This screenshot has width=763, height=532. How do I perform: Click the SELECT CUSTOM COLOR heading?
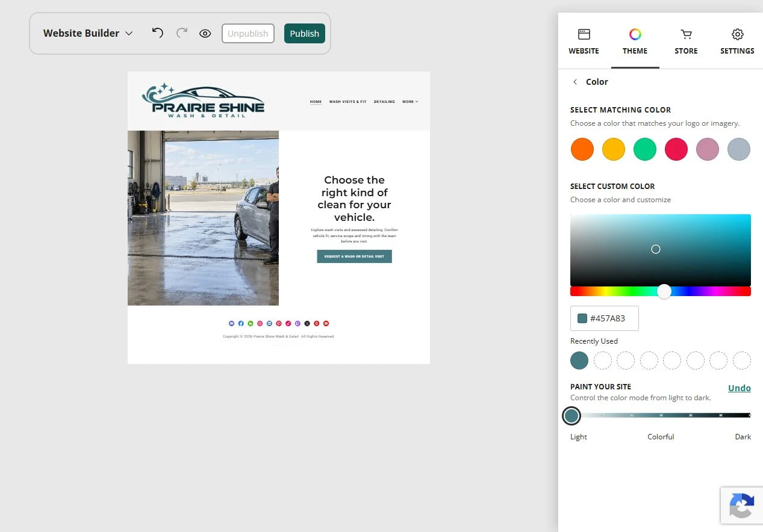pos(612,187)
